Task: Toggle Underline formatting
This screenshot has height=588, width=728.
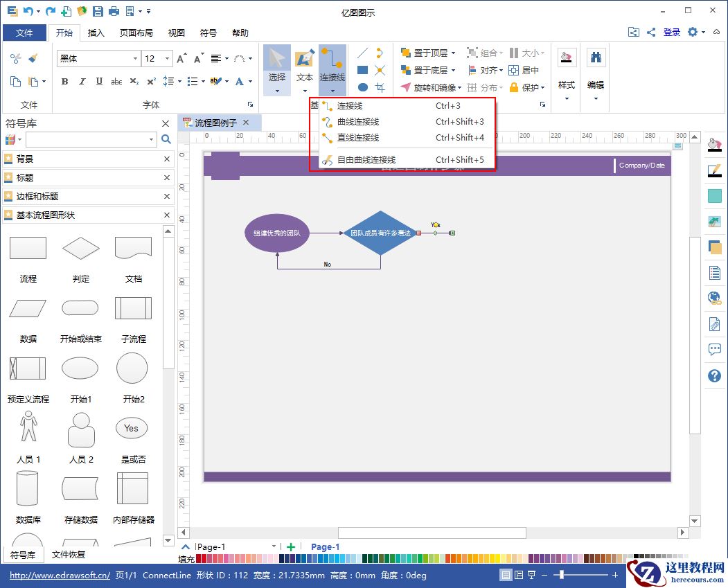Action: point(99,81)
